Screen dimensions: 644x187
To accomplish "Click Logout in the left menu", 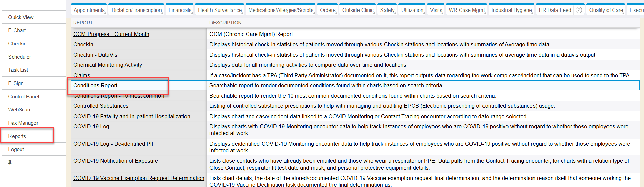I will [x=16, y=149].
